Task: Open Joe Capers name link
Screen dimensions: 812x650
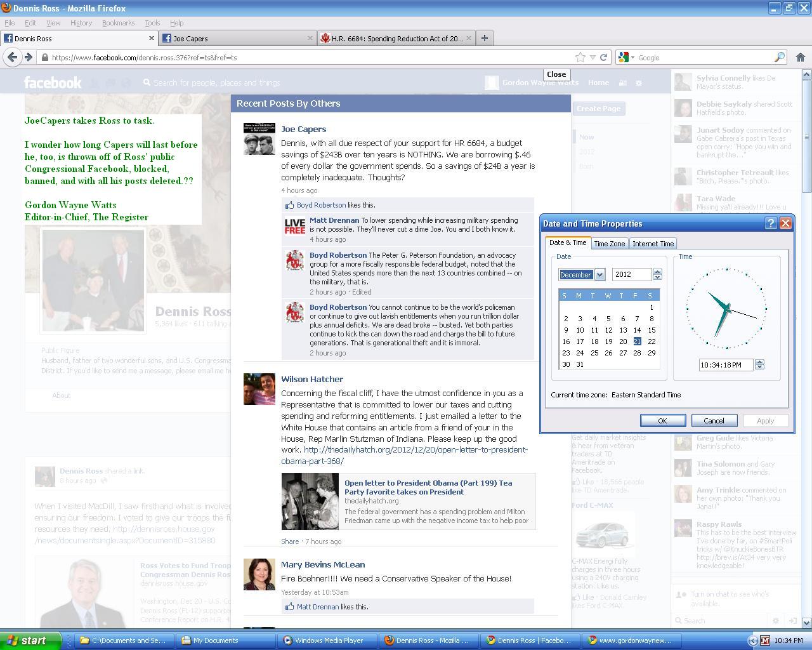Action: pos(303,129)
